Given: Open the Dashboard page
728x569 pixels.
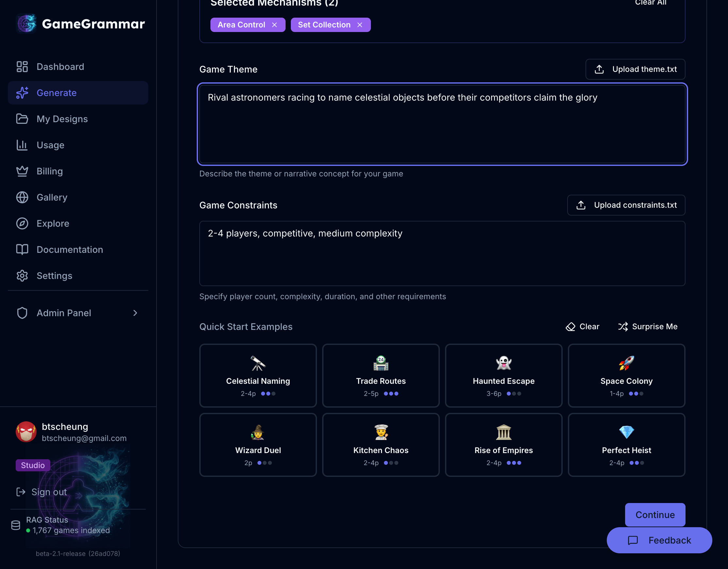Looking at the screenshot, I should pos(60,67).
